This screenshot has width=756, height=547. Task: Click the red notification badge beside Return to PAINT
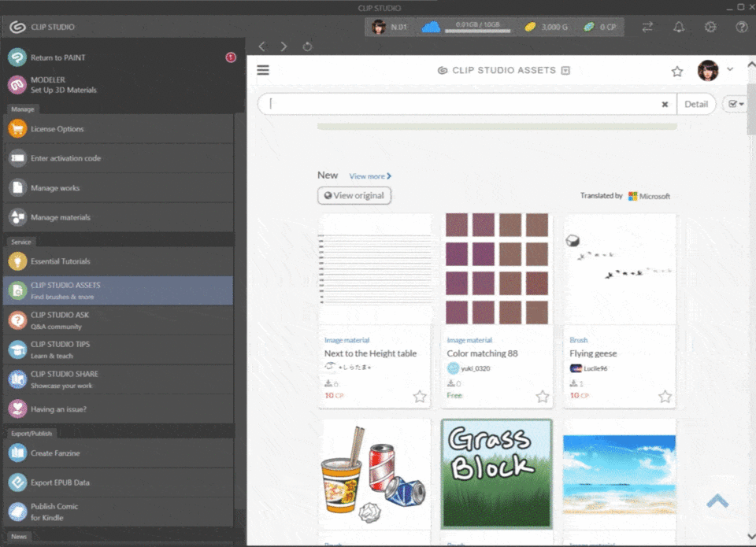[231, 57]
